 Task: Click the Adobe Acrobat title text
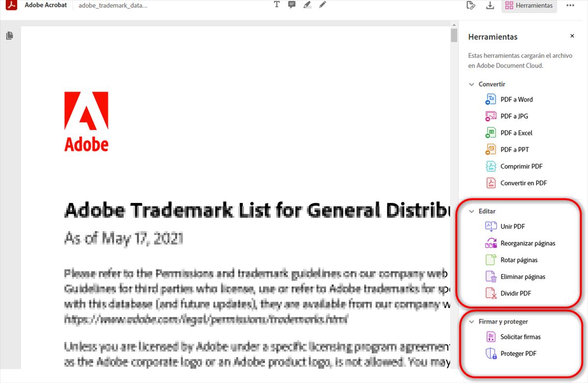pos(46,5)
